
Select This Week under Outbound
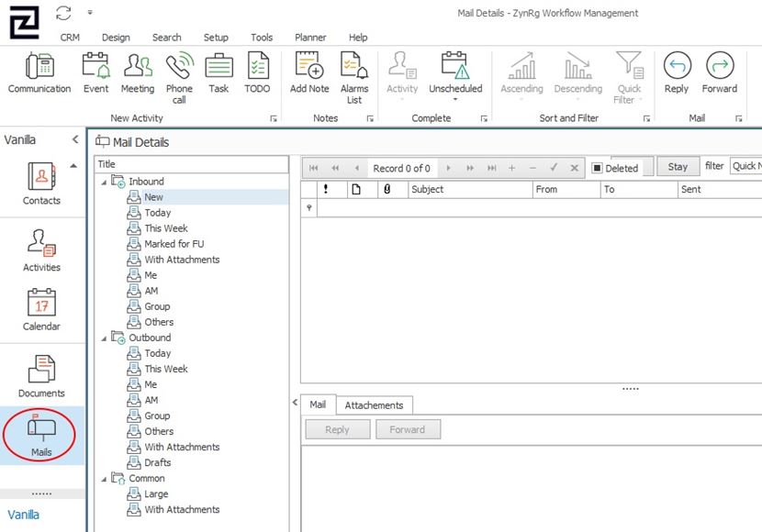(x=166, y=369)
